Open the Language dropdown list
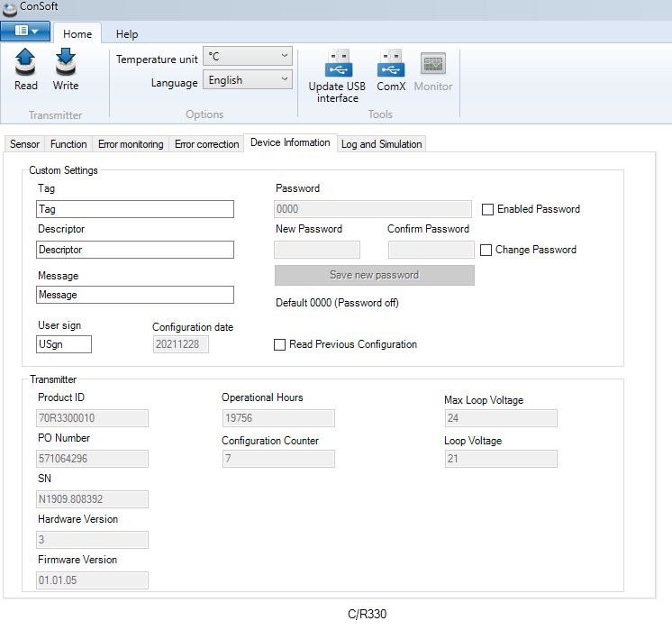The height and width of the screenshot is (630, 672). coord(248,80)
